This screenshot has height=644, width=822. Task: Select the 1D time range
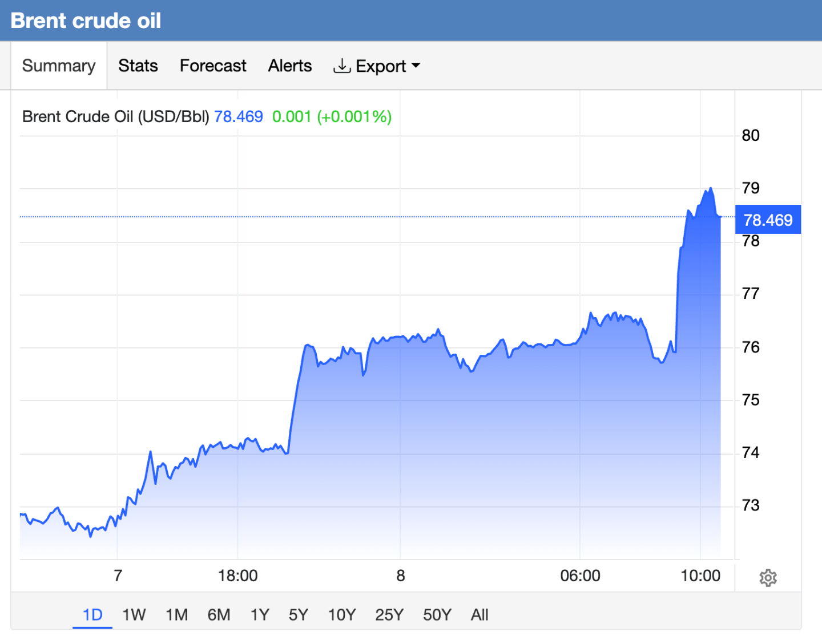[92, 615]
